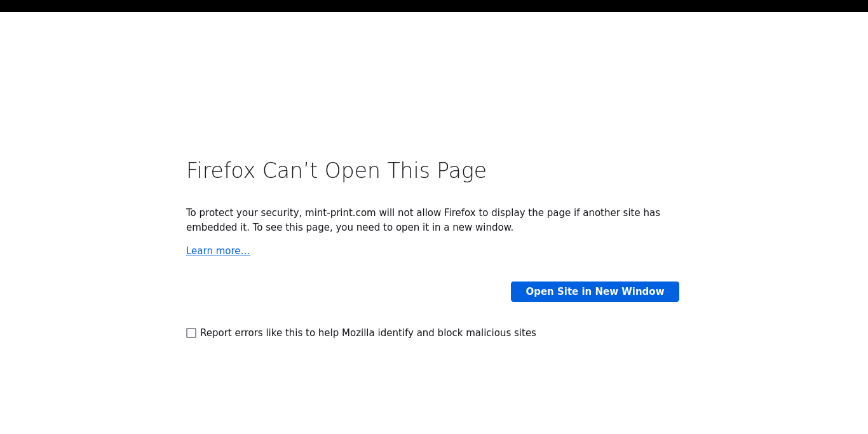The height and width of the screenshot is (434, 868).
Task: Click the word "Page" in the heading
Action: point(461,171)
